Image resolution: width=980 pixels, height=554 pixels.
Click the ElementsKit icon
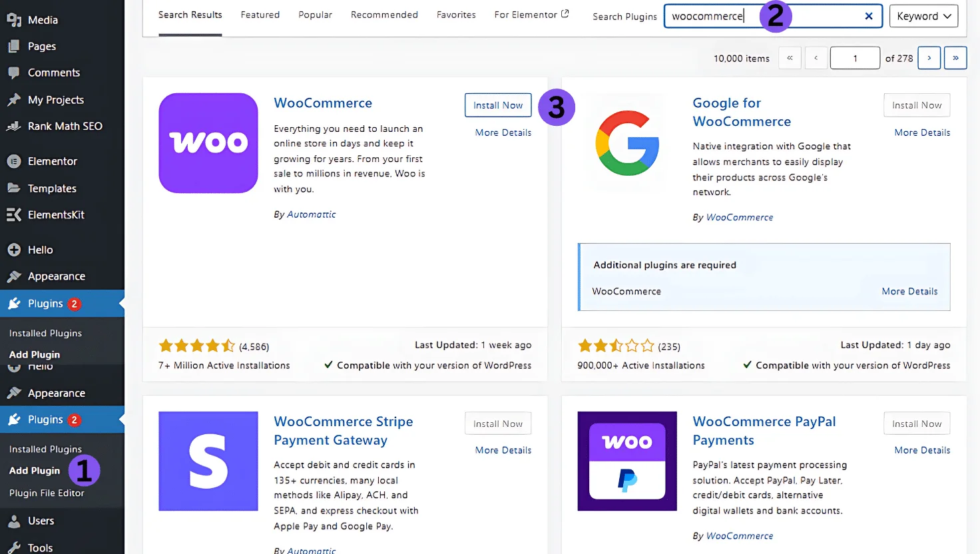pyautogui.click(x=14, y=214)
